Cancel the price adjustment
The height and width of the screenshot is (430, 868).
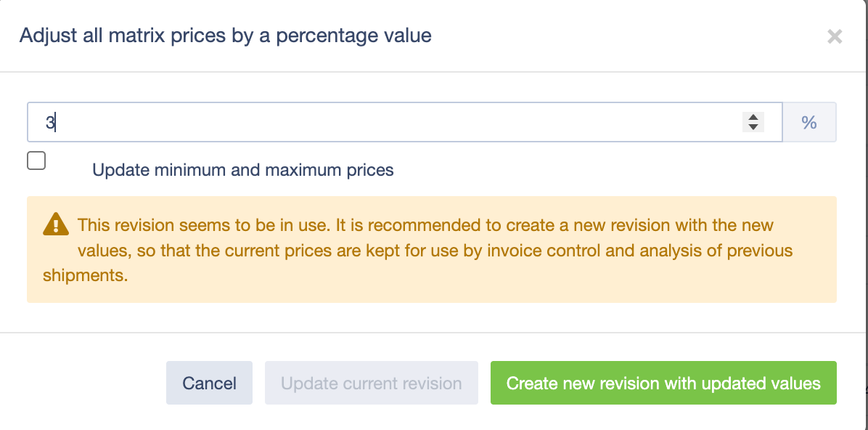pyautogui.click(x=209, y=383)
